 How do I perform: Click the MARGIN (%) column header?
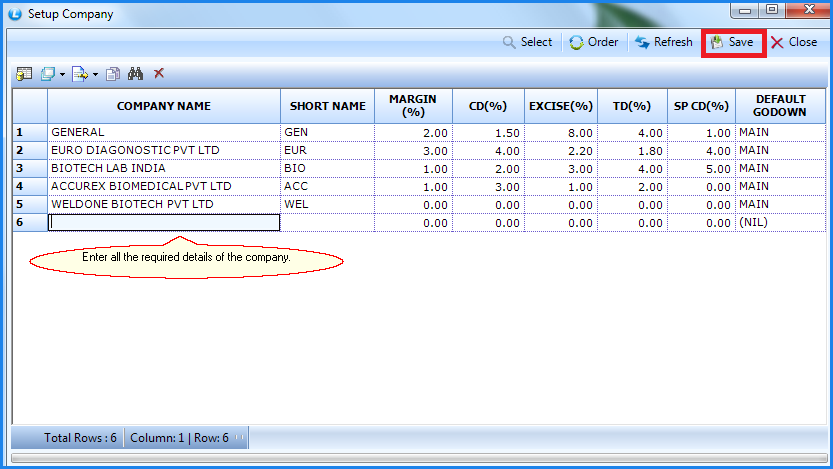[413, 106]
